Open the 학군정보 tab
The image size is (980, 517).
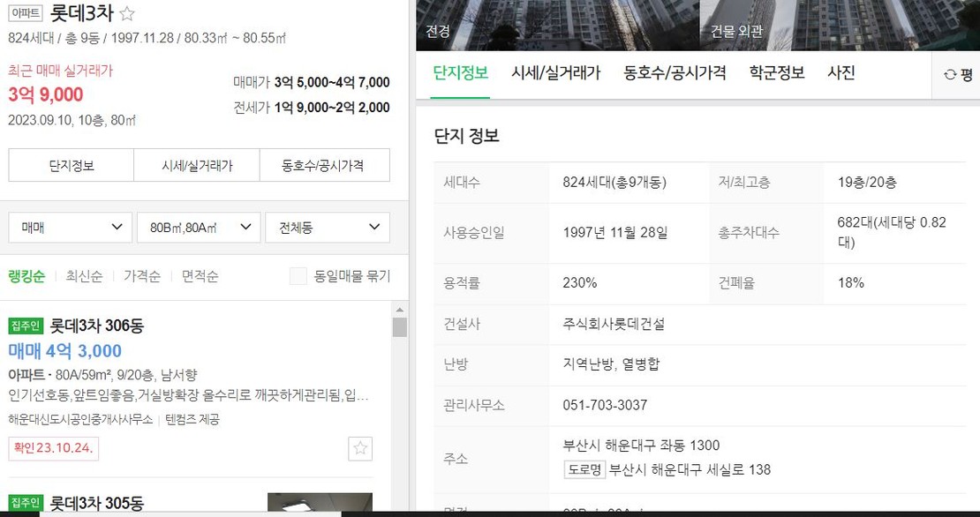pyautogui.click(x=777, y=73)
